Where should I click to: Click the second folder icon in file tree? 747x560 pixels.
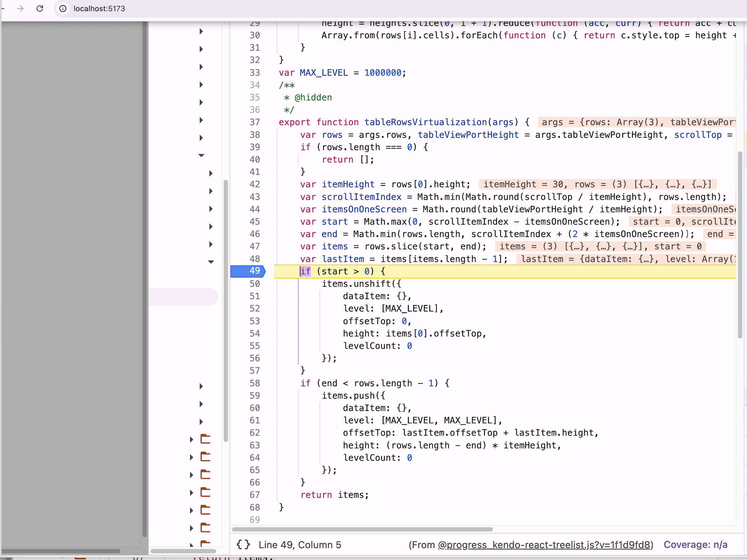(x=205, y=457)
